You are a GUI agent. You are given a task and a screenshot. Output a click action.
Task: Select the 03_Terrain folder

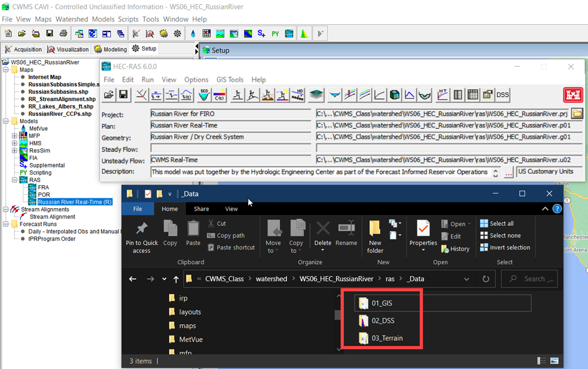[x=381, y=338]
